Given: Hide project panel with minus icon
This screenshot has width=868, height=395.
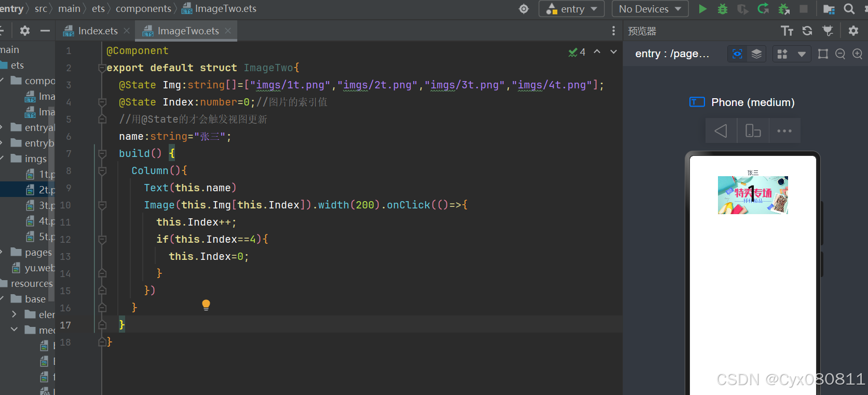Looking at the screenshot, I should (45, 31).
